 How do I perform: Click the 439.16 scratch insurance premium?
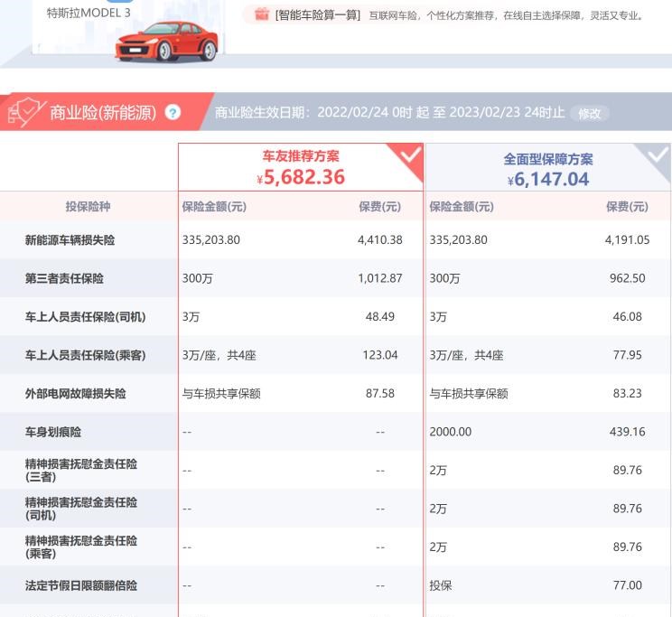[x=628, y=432]
